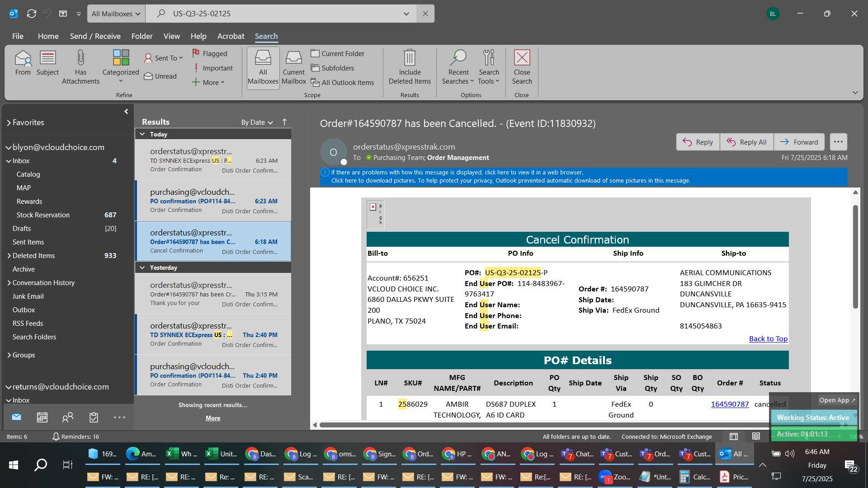Screen dimensions: 868x488
Task: Switch to Reading view icon
Action: (x=756, y=436)
